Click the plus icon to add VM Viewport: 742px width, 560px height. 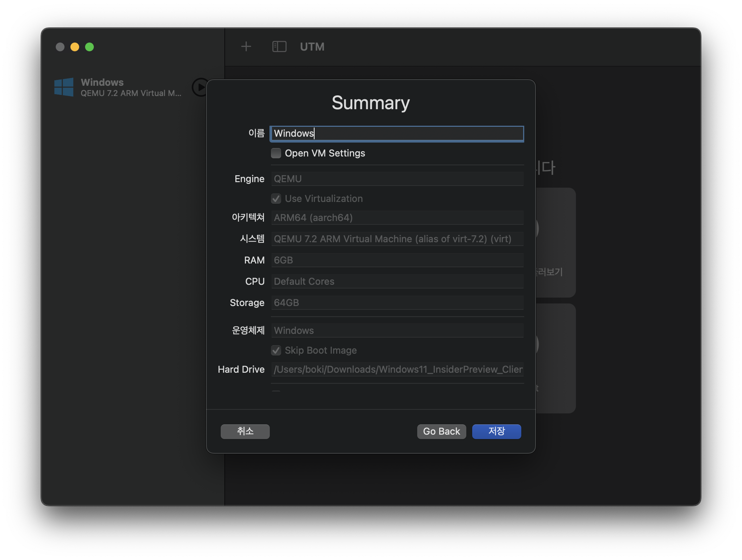tap(246, 47)
